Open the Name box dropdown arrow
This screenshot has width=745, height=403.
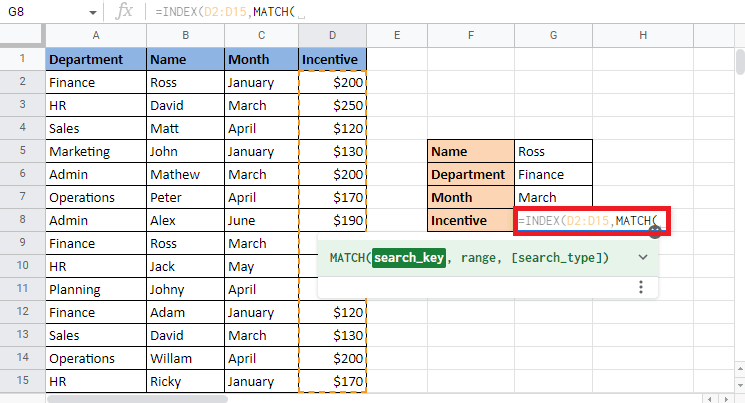[x=93, y=12]
